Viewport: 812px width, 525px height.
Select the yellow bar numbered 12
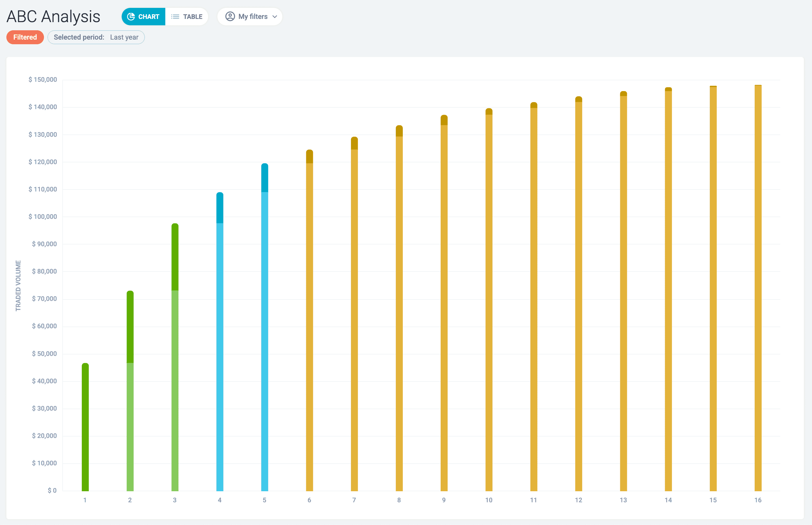tap(579, 296)
